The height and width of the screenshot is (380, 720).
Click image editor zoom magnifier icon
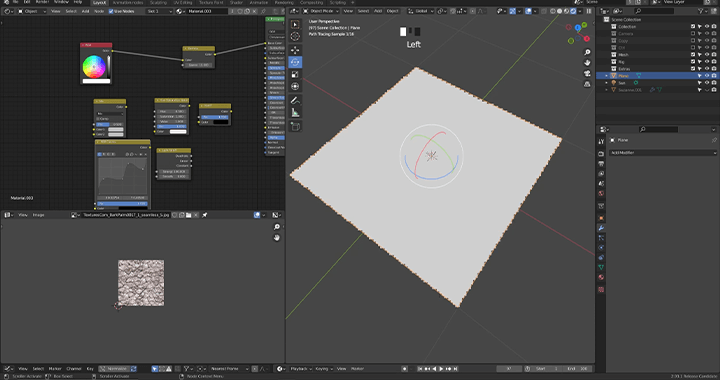[276, 227]
